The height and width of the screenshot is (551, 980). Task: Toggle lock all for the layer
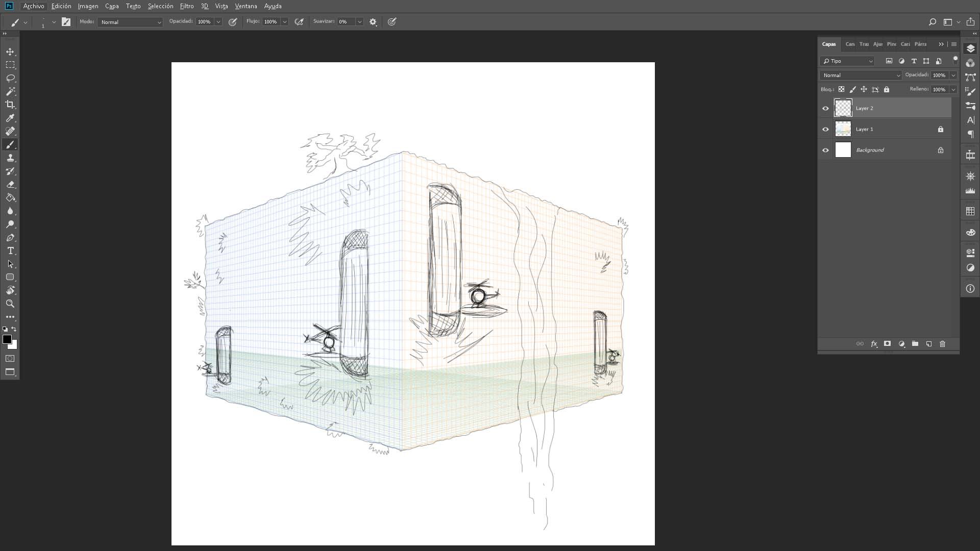887,89
